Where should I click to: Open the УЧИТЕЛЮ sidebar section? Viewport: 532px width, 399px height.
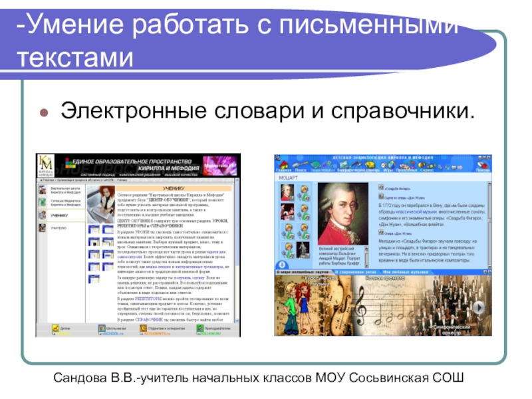click(59, 228)
